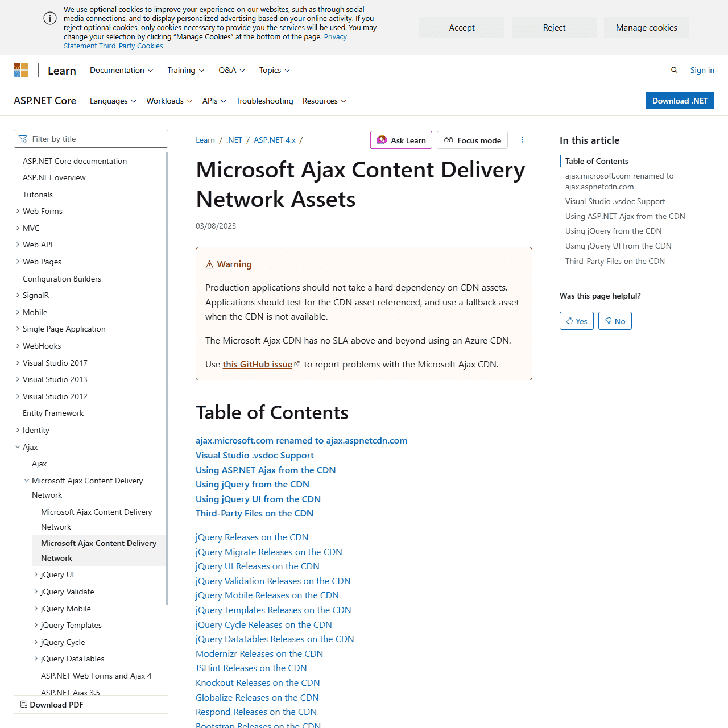Click the Download PDF icon
This screenshot has width=728, height=728.
[23, 704]
